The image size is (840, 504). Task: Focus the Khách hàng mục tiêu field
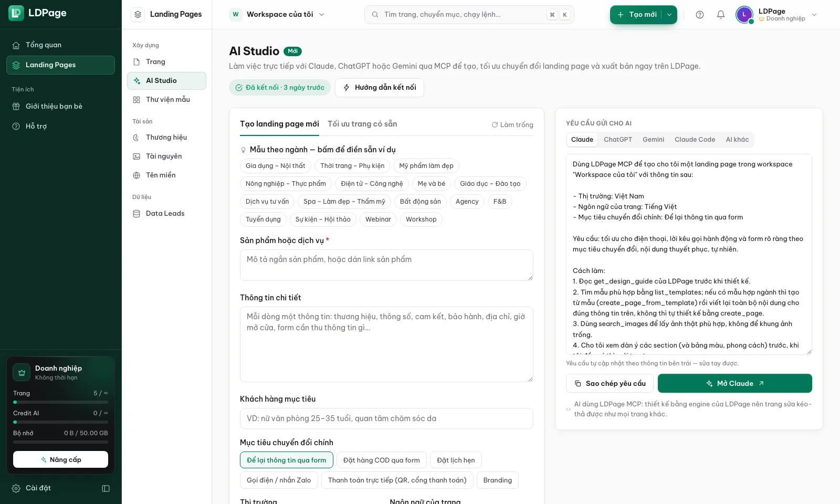tap(386, 419)
